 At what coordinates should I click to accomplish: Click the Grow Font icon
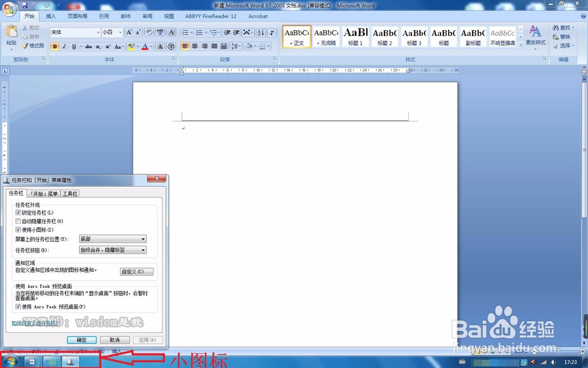point(129,32)
